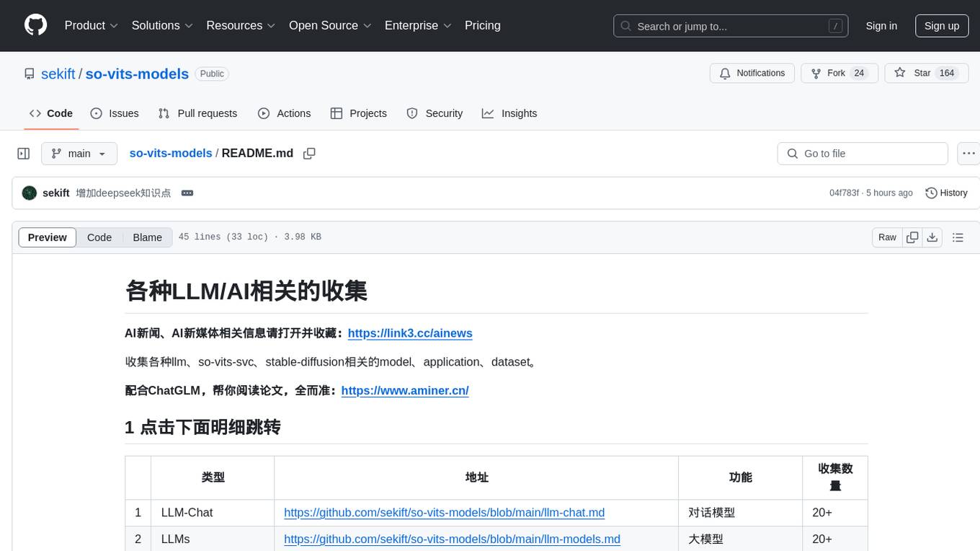
Task: Expand the Enterprise menu
Action: point(419,25)
